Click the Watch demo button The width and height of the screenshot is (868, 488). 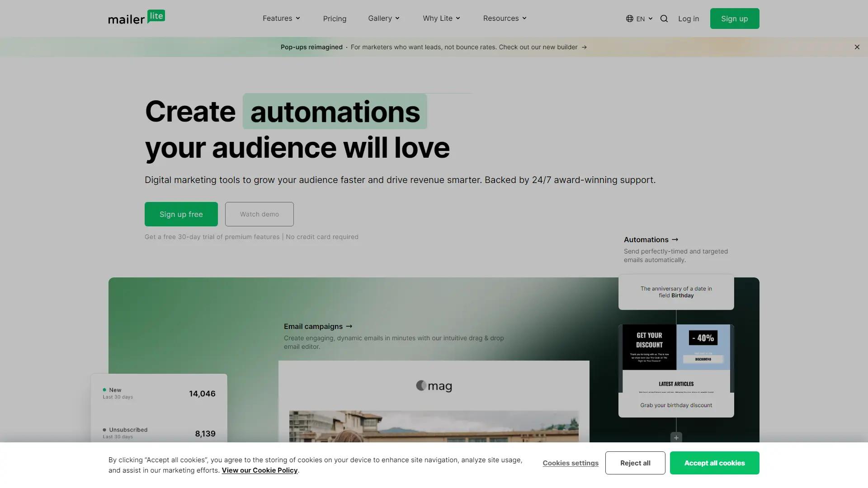pyautogui.click(x=259, y=214)
